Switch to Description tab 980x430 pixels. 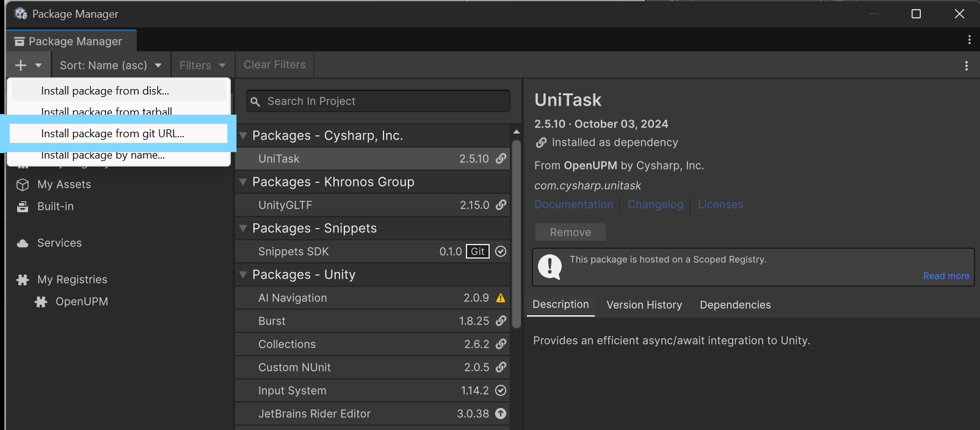[x=561, y=304]
